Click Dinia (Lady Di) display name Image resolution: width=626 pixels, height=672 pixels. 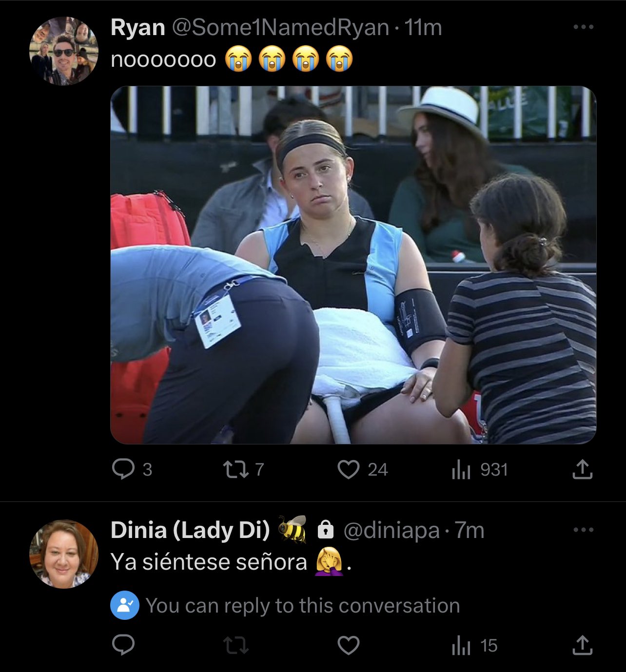point(190,530)
